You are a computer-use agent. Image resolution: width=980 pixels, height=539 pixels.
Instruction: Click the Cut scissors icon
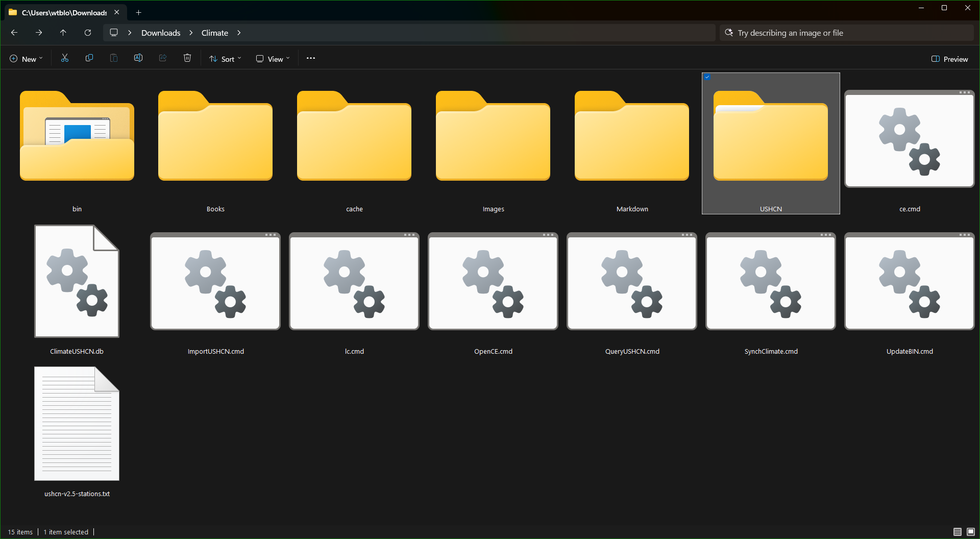coord(65,58)
